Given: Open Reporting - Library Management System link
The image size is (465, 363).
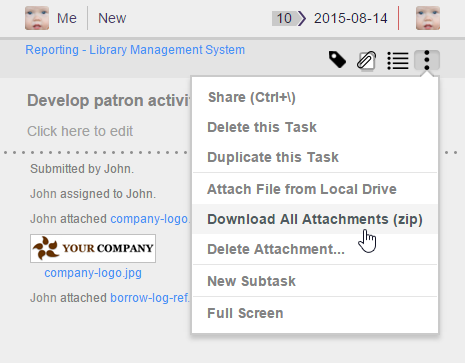Looking at the screenshot, I should [135, 50].
